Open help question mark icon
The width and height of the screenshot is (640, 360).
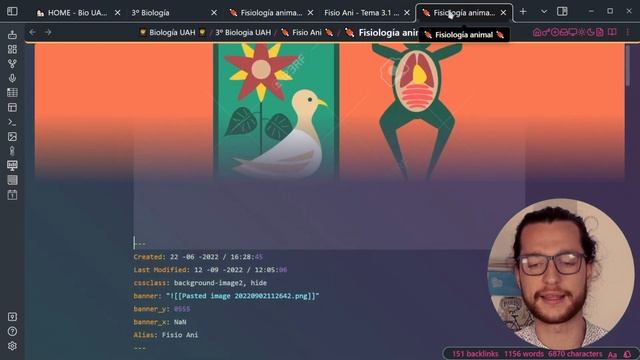(12, 331)
